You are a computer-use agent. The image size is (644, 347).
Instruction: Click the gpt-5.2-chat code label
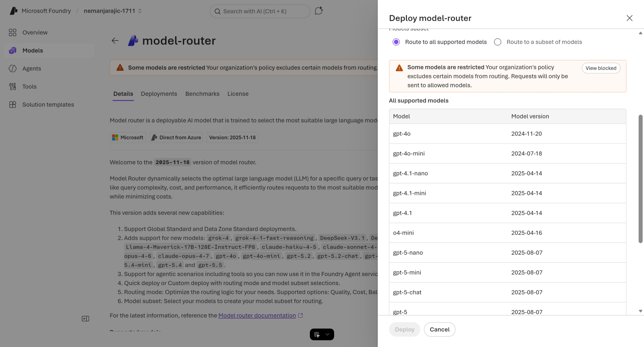coord(337,256)
